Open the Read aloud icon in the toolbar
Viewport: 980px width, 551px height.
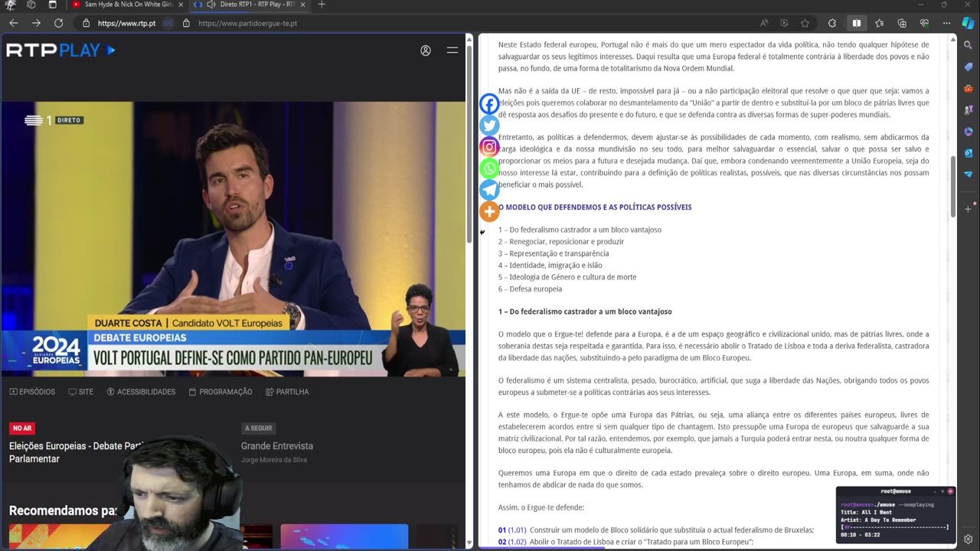(764, 23)
